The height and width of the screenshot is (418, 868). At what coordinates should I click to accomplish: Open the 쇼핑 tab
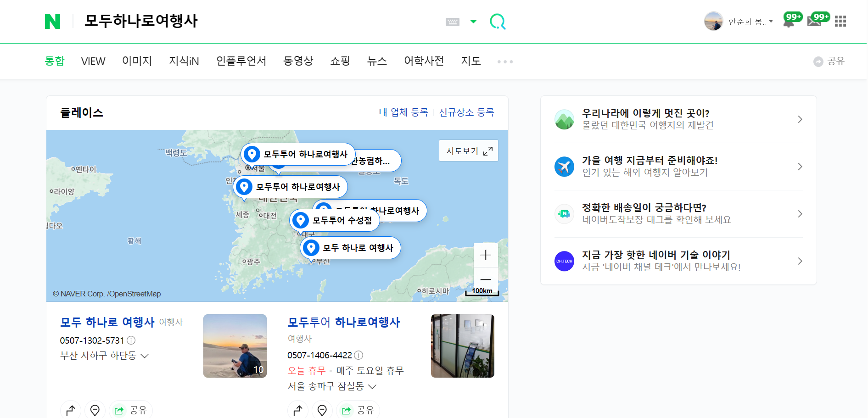340,61
